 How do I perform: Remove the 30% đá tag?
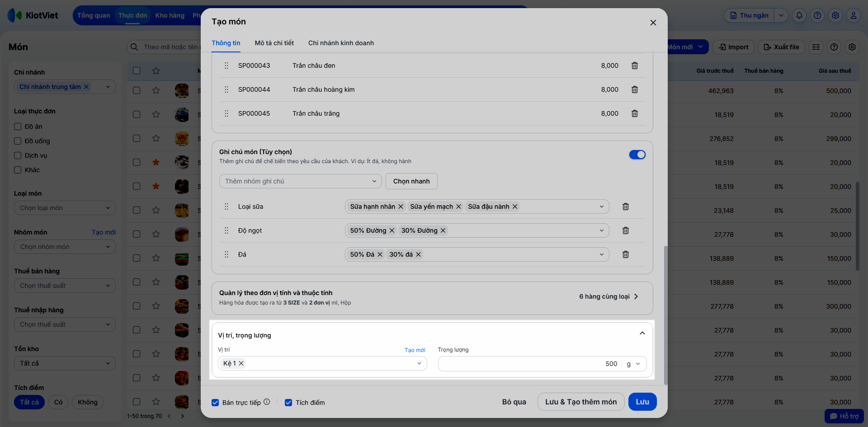tap(418, 254)
